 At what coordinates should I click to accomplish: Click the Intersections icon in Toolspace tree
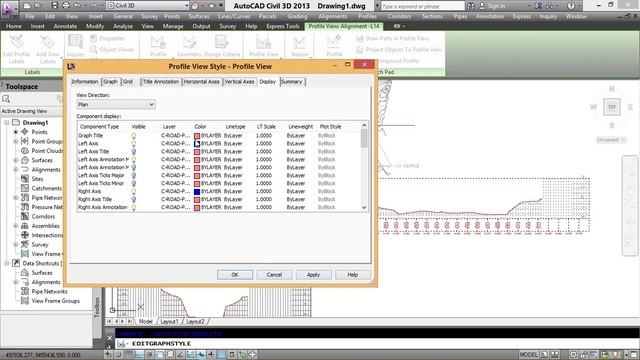pos(25,235)
